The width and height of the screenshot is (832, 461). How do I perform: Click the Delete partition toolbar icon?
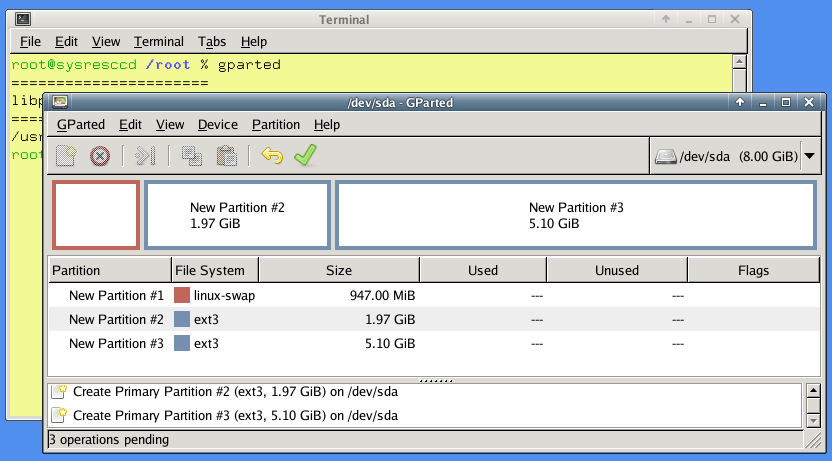100,156
